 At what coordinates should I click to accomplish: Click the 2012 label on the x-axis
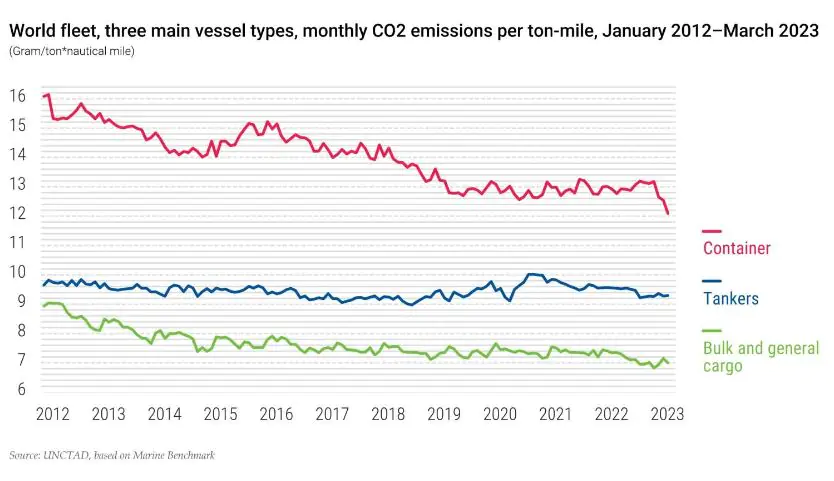(x=52, y=413)
